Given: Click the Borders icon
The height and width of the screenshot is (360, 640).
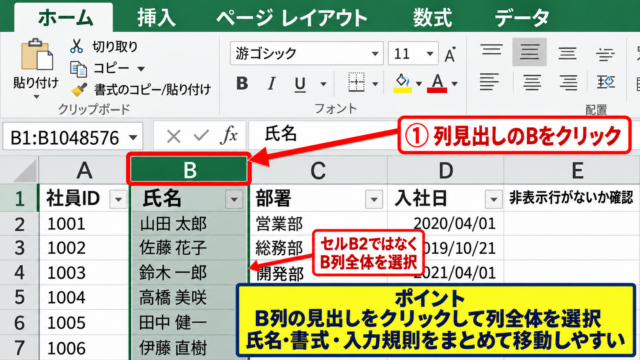Looking at the screenshot, I should coord(356,83).
